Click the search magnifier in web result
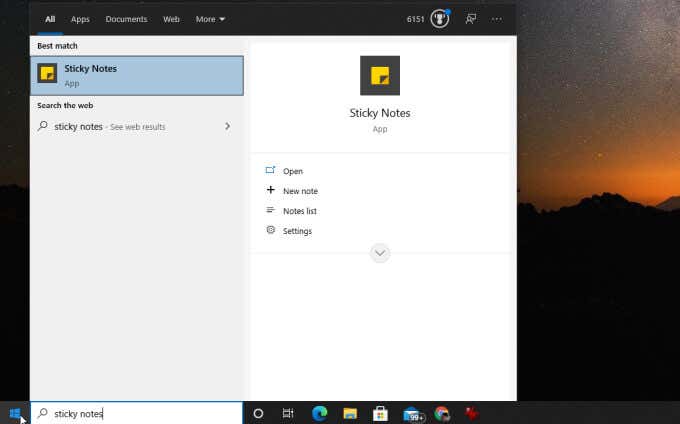 pos(42,126)
